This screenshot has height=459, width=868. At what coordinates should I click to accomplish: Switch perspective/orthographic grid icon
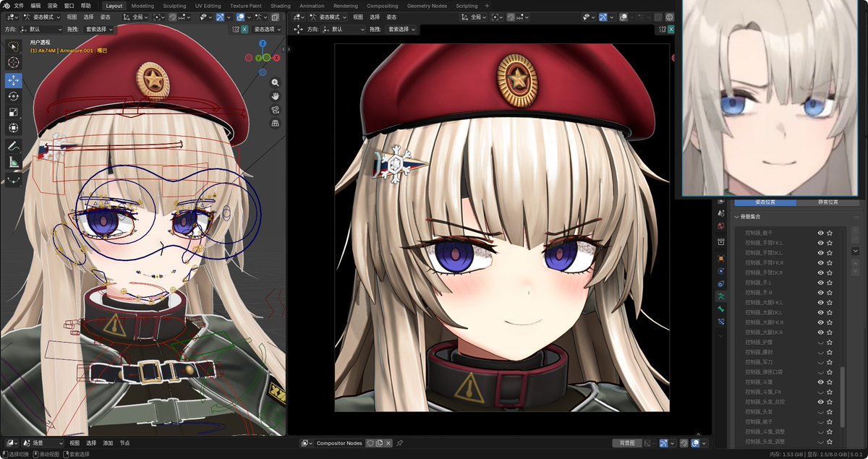[x=276, y=124]
